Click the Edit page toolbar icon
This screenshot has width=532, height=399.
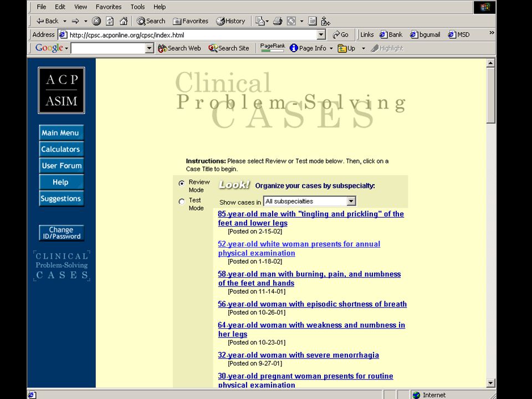[x=291, y=21]
